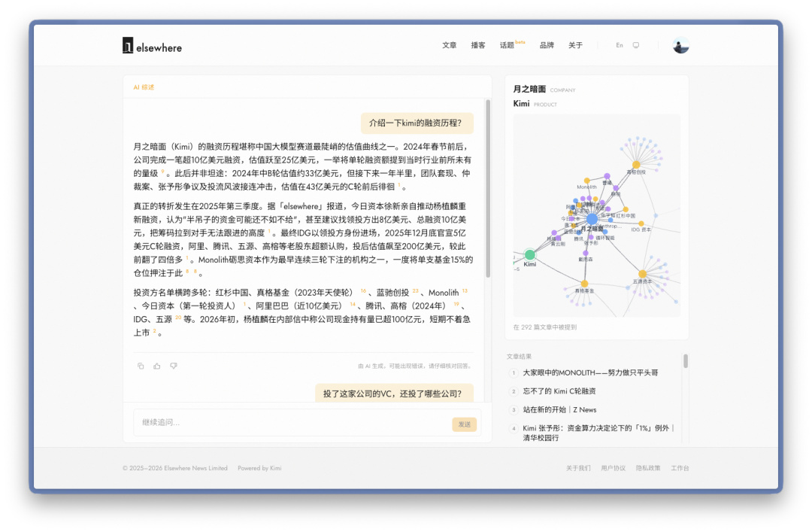Give the answer a thumbs up
Screen dimensions: 812x532
pyautogui.click(x=157, y=366)
